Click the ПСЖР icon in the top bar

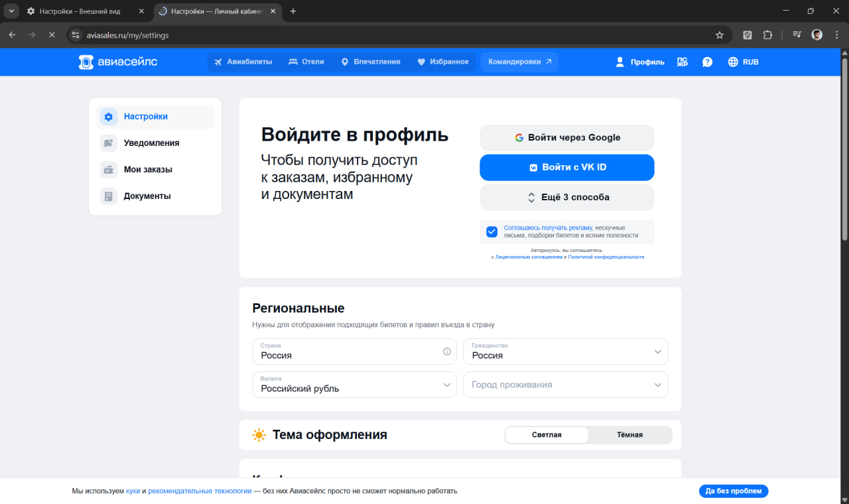coord(682,62)
